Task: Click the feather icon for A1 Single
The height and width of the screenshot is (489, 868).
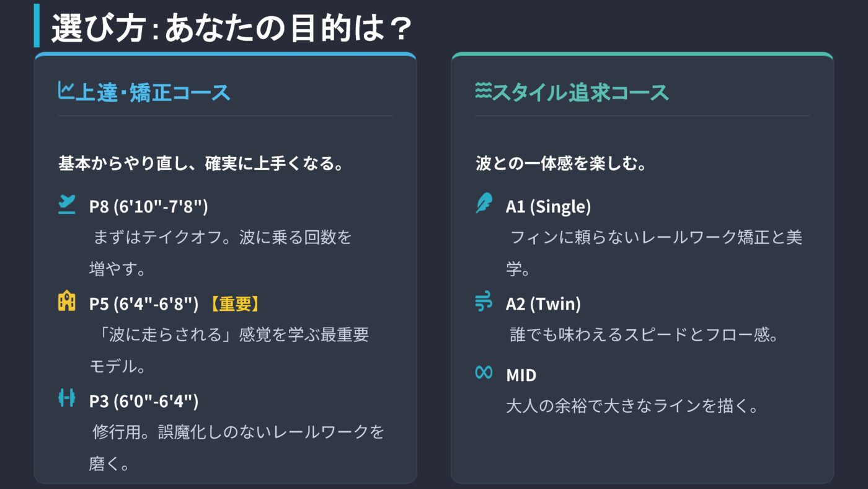Action: [x=484, y=204]
